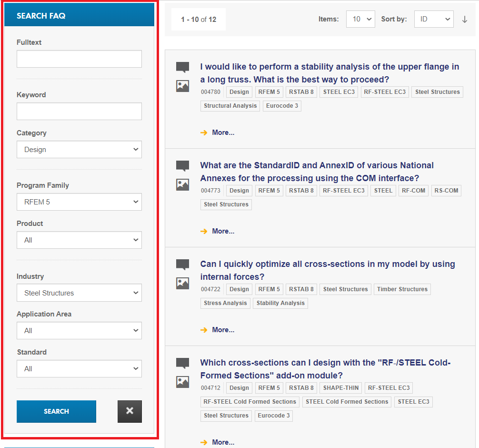The image size is (479, 448).
Task: Open the Application Area dropdown
Action: pos(79,330)
